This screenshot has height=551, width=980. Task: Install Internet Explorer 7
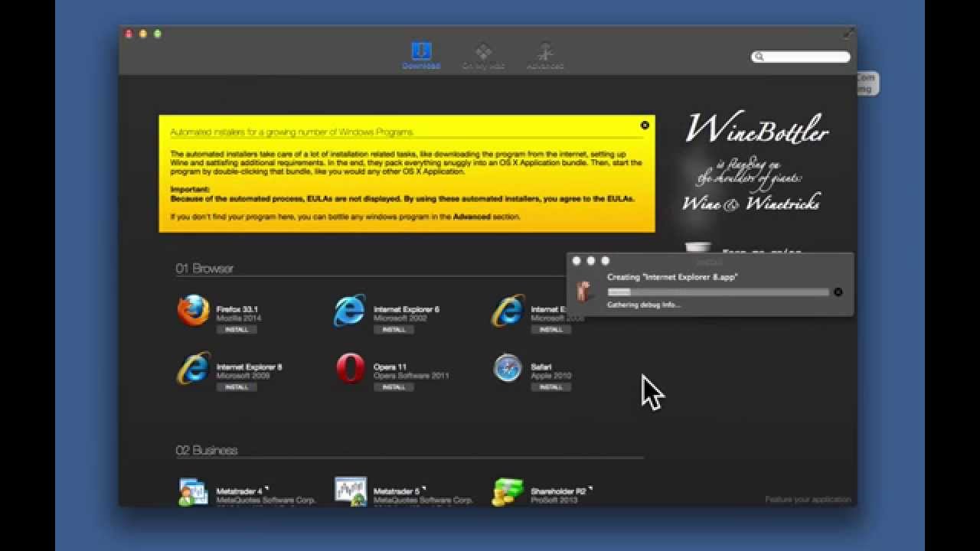[550, 330]
